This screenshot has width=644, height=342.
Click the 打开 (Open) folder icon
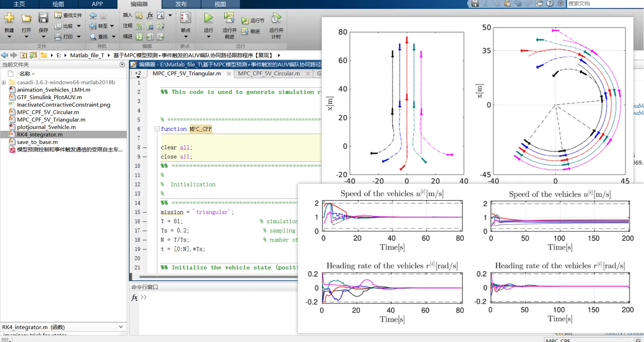[x=26, y=18]
